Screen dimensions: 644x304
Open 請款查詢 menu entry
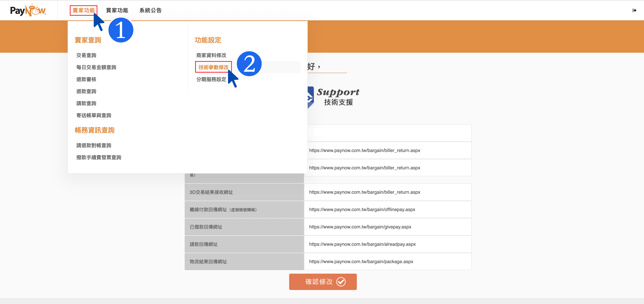86,103
